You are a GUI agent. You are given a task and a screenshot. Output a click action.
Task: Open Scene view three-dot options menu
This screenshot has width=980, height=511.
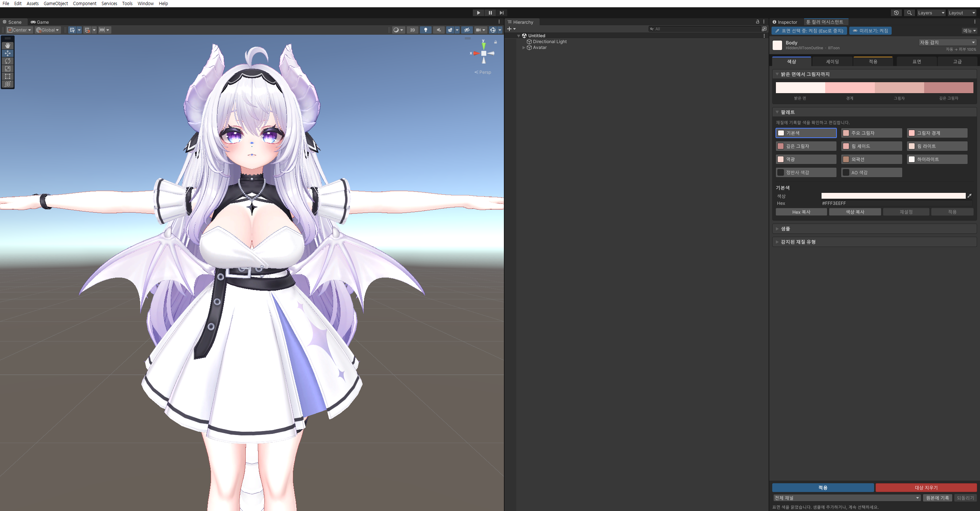click(x=499, y=22)
